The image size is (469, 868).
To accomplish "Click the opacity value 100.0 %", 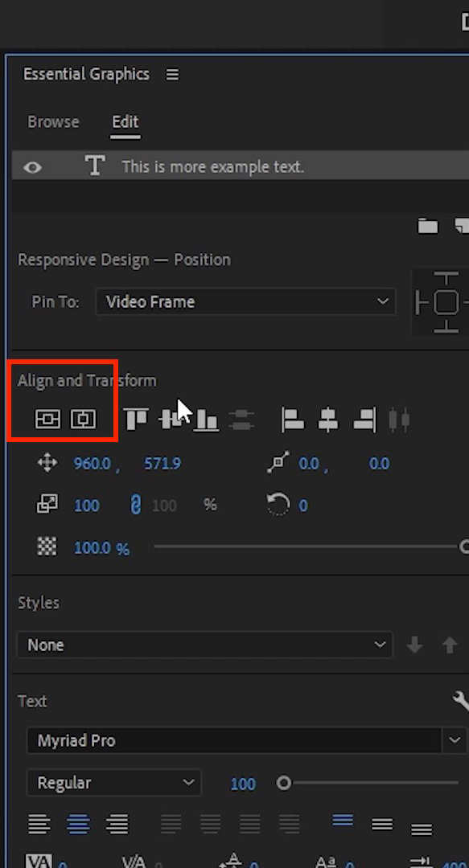I will tap(101, 548).
